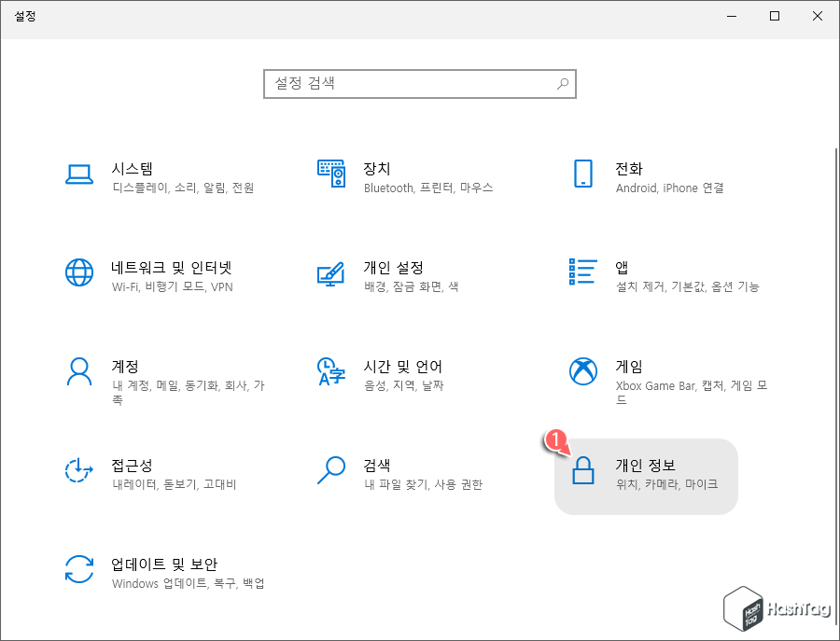
Task: Click the search magnifier icon
Action: (x=563, y=83)
